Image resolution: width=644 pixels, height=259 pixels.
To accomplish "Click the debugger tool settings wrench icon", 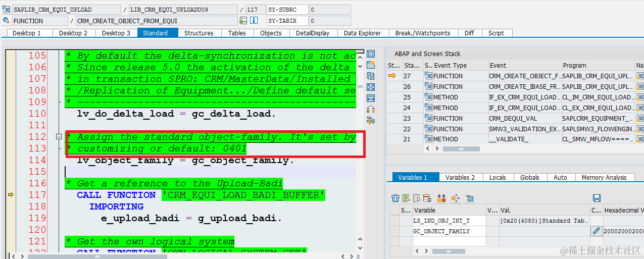I will point(371,120).
